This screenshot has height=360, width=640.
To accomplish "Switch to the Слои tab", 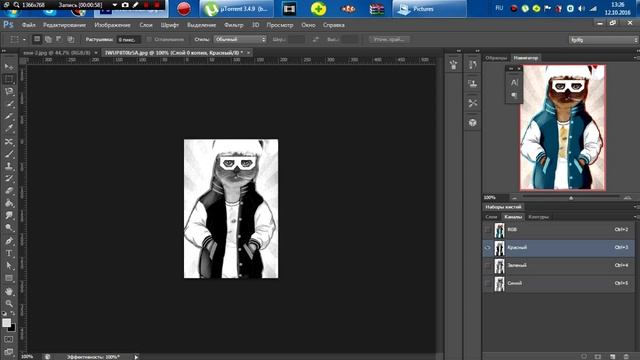I will pos(491,217).
